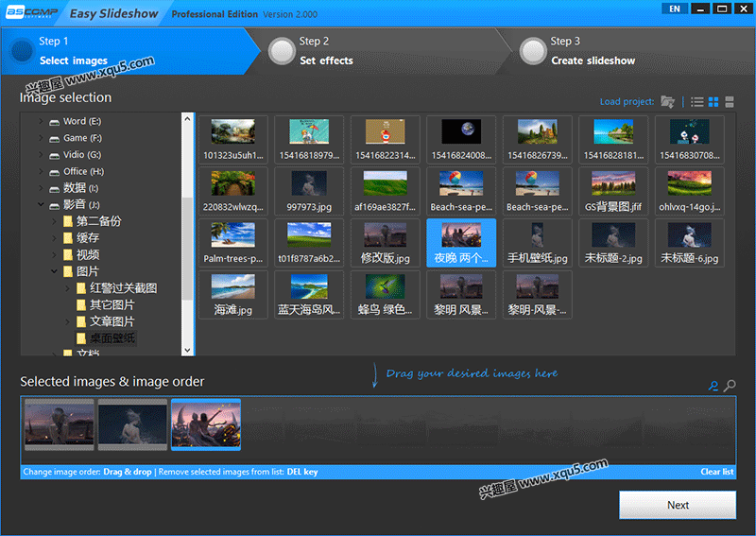Expand the 数据 (I:) drive
Screen dimensions: 756x536
41,188
